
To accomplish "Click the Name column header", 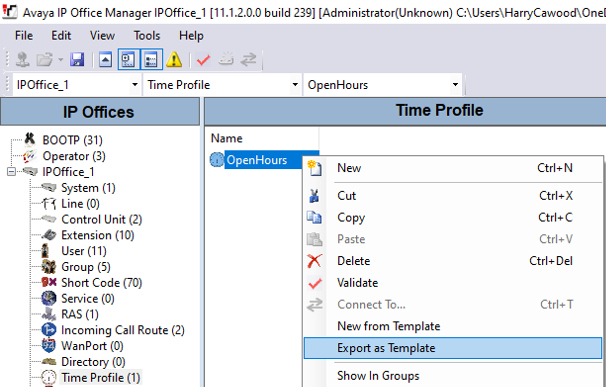I will (226, 138).
